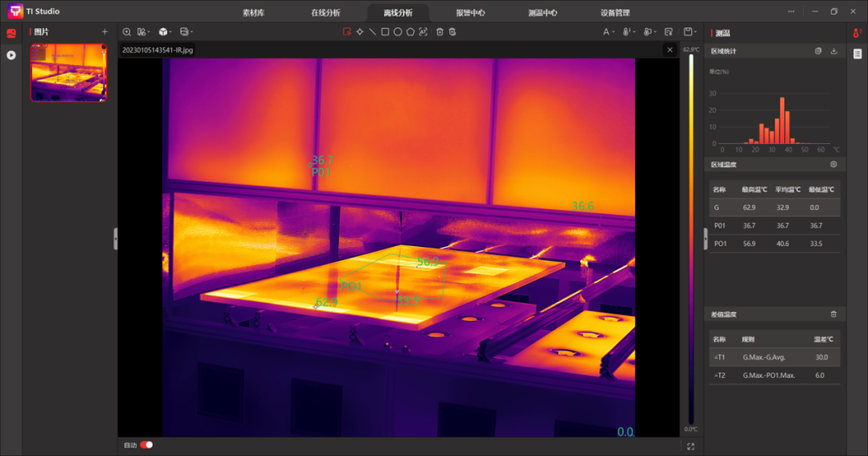Export region statistics with download icon

[833, 51]
